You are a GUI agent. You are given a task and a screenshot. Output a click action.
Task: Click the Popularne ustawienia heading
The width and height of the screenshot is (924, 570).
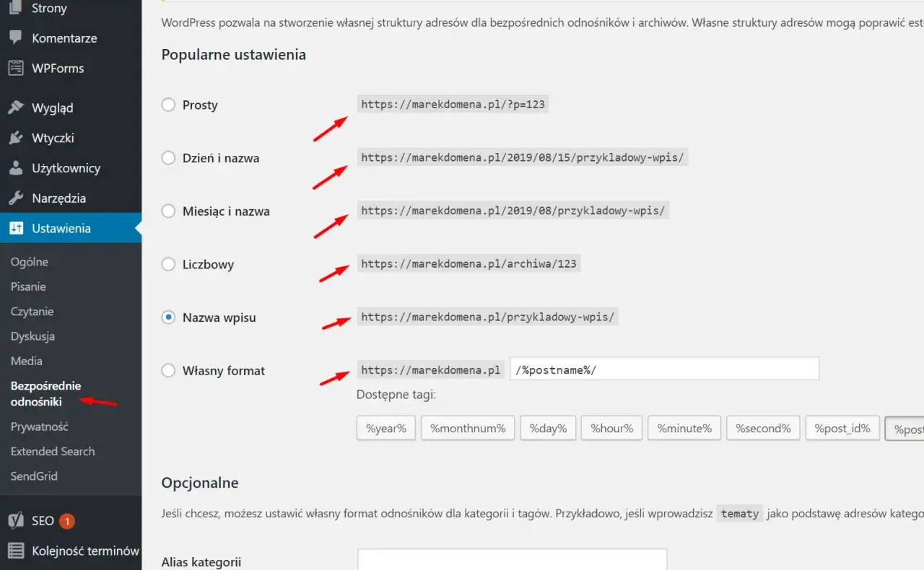234,55
